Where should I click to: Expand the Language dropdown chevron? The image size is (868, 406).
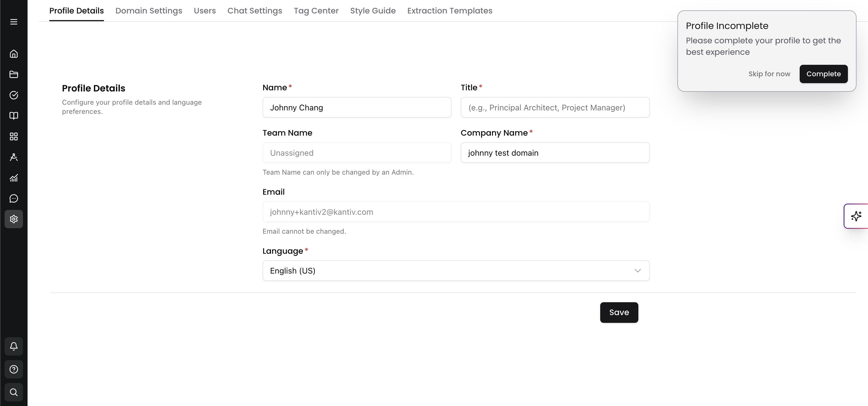pyautogui.click(x=638, y=271)
